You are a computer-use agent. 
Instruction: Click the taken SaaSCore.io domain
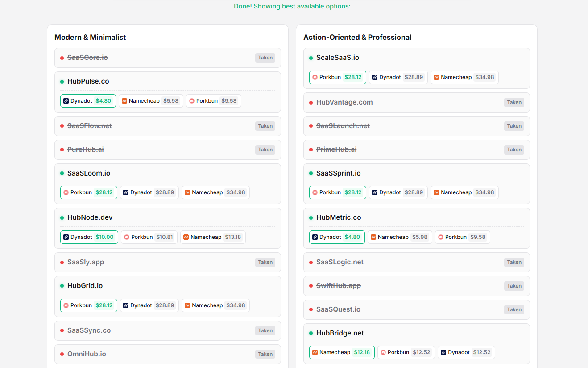87,58
